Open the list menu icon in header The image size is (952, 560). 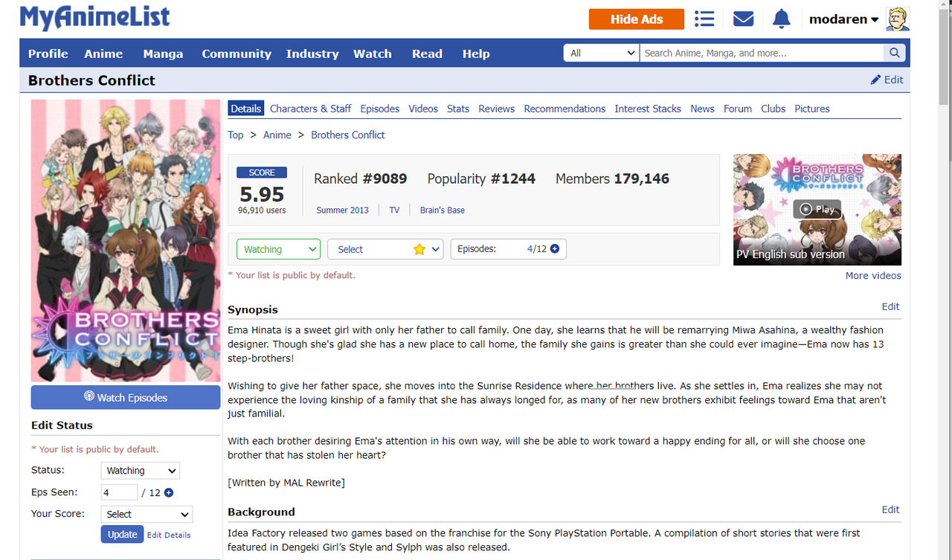point(704,19)
